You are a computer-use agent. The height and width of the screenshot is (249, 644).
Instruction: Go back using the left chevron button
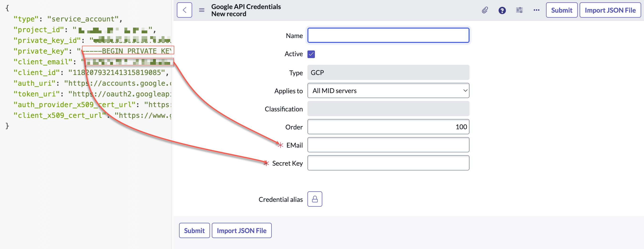tap(184, 10)
